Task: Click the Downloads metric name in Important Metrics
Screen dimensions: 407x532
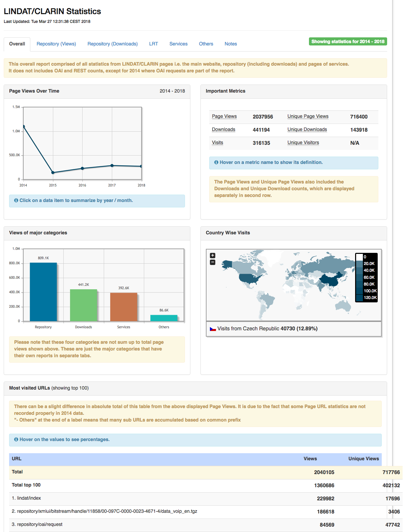Action: (x=224, y=130)
